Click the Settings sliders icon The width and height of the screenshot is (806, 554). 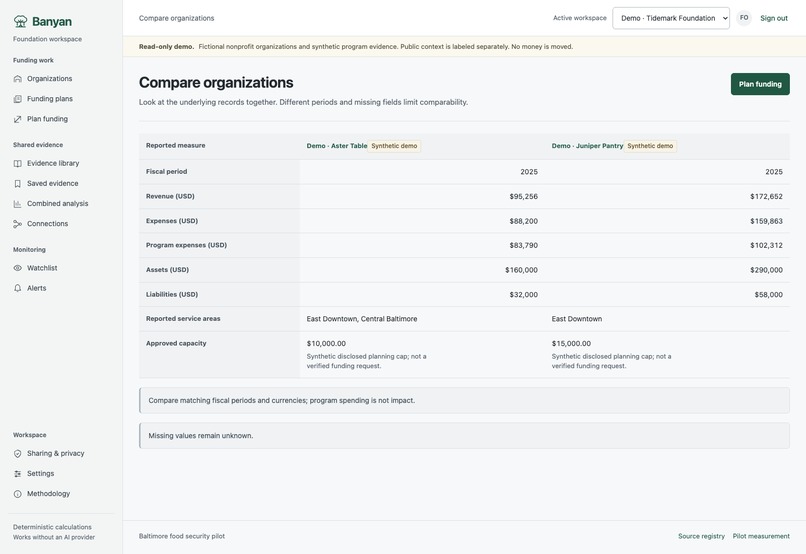click(17, 473)
